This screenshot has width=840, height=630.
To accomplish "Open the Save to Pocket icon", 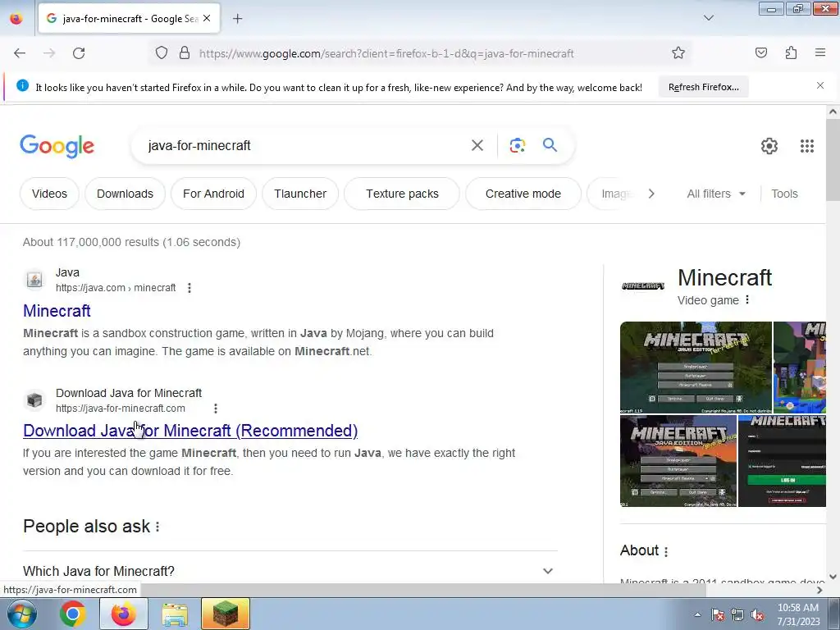I will [761, 52].
